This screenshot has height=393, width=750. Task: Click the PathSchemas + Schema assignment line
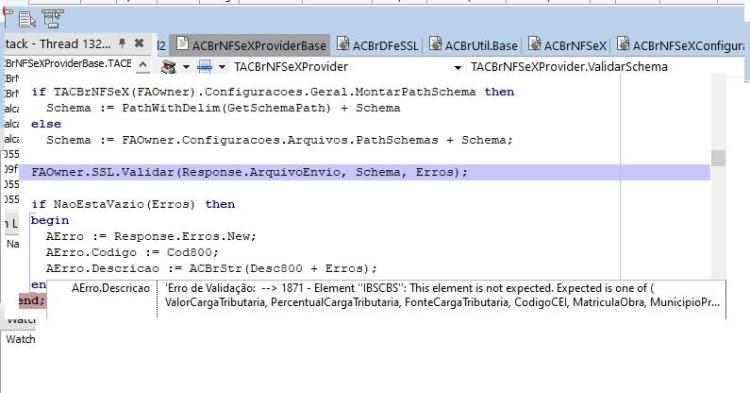pos(279,140)
